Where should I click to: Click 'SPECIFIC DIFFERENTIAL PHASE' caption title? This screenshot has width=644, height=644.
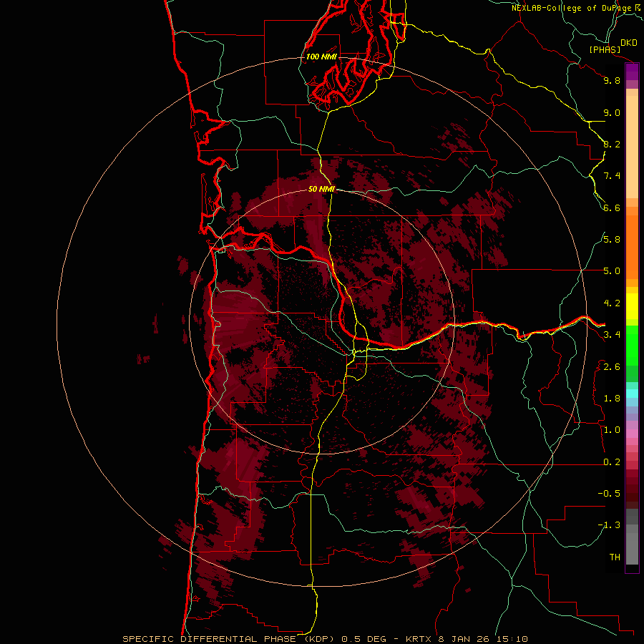pos(209,639)
